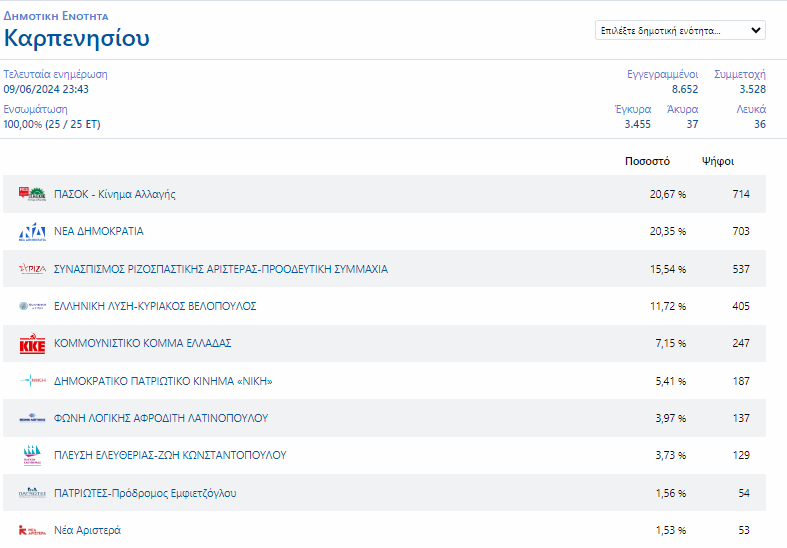Select Νέα Δημοκρατία vote count 703

pos(741,231)
